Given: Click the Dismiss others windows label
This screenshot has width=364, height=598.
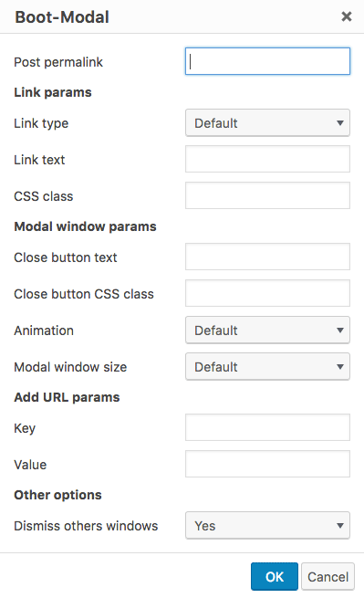Looking at the screenshot, I should point(86,526).
